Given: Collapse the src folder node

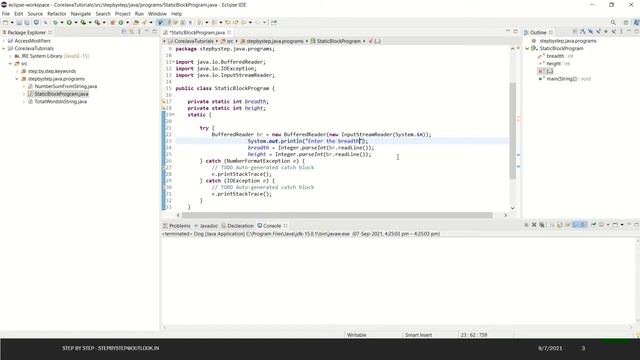Looking at the screenshot, I should point(11,64).
